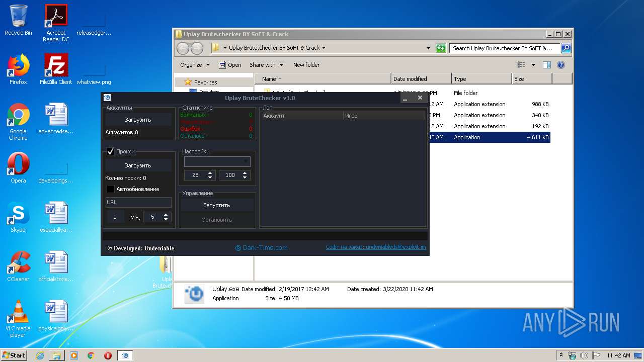Click the change view icon in Explorer toolbar
The height and width of the screenshot is (362, 644).
click(521, 65)
